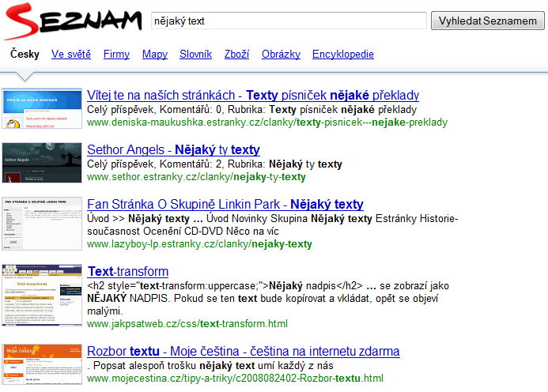The width and height of the screenshot is (548, 392).
Task: Open the 'Zboží' tab
Action: tap(236, 55)
